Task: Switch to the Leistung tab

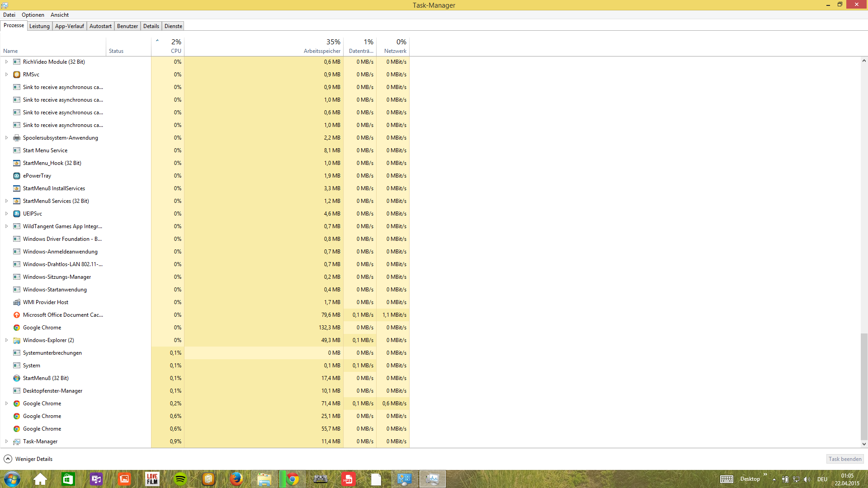Action: click(39, 26)
